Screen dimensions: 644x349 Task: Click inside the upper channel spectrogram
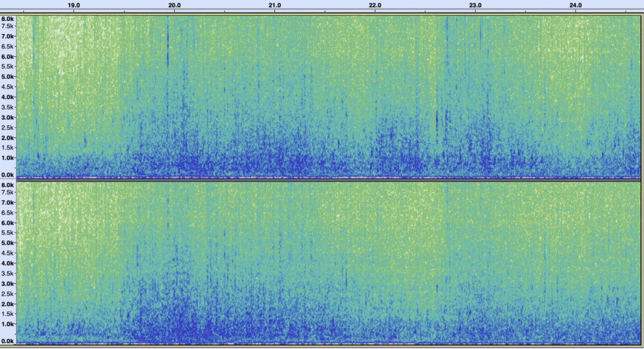click(x=328, y=96)
